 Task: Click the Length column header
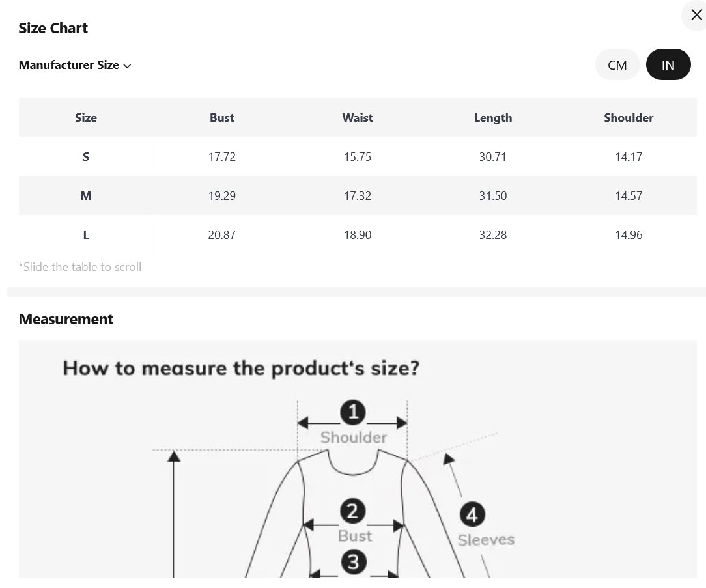point(493,117)
